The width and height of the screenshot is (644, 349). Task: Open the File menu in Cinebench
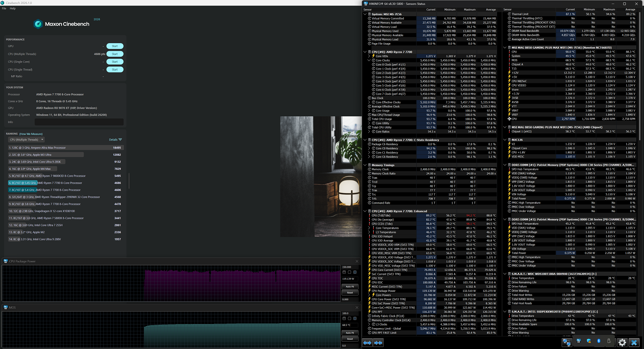tap(4, 8)
